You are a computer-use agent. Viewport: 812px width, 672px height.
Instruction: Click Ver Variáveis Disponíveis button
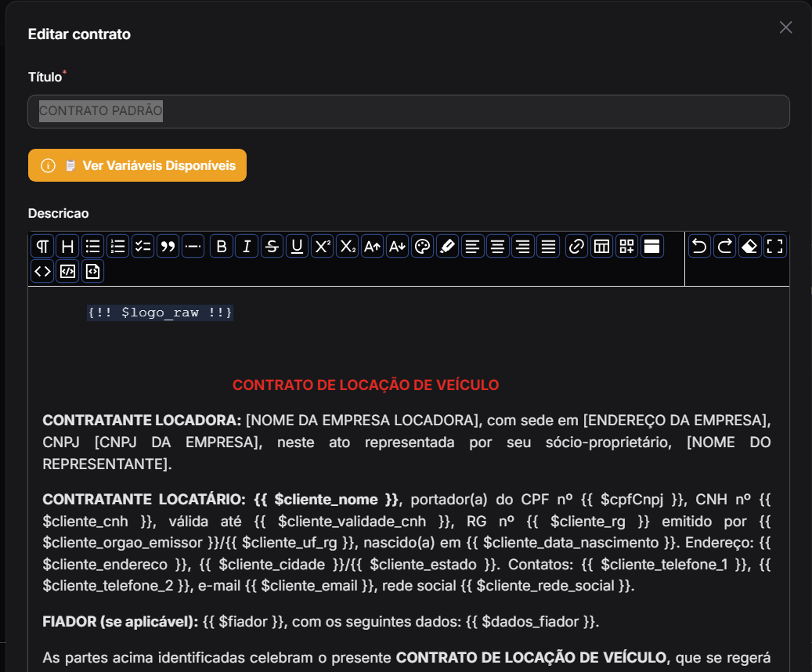137,165
